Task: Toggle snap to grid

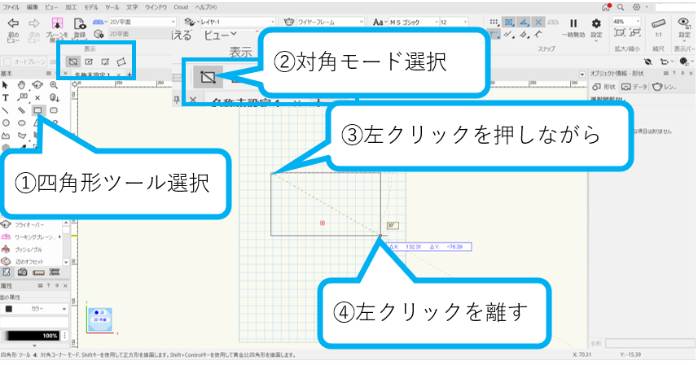Action: [493, 22]
